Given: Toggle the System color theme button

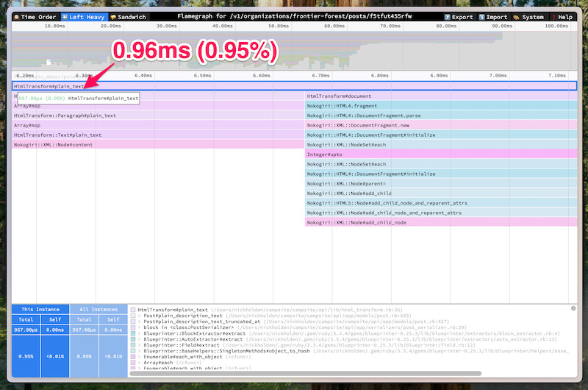Looking at the screenshot, I should click(528, 17).
